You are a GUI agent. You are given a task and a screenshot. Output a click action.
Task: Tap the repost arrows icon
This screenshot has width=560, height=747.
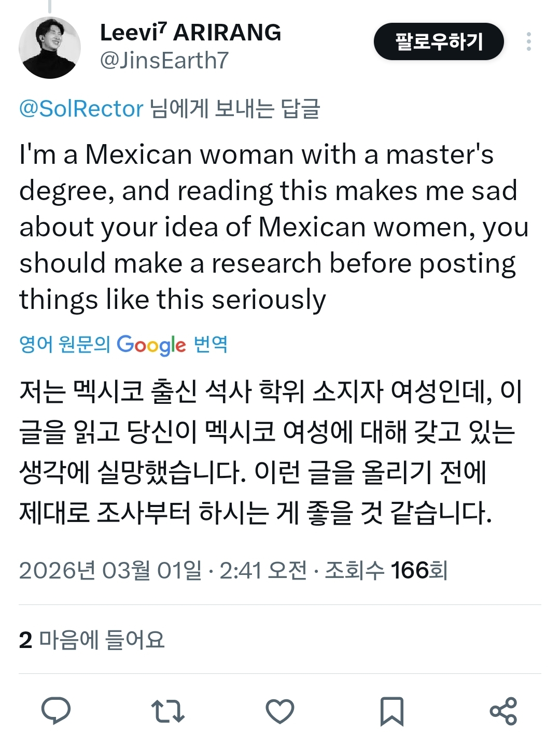point(167,711)
